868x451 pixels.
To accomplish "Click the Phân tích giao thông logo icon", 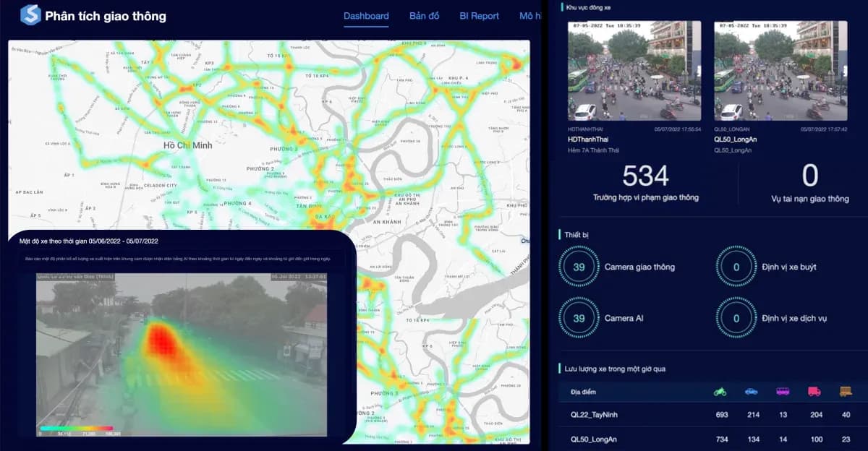I will (30, 15).
